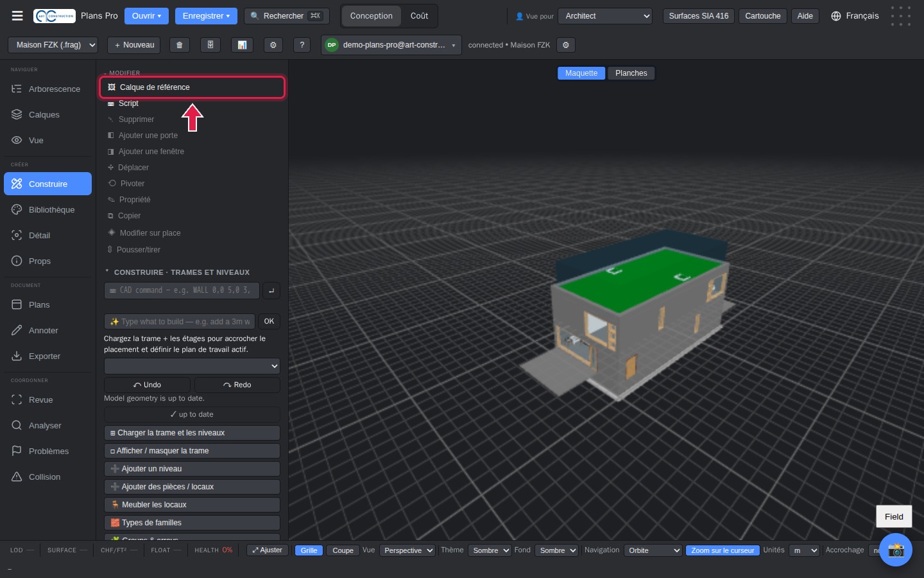Click Ajouter un niveau button
Image resolution: width=924 pixels, height=578 pixels.
[192, 469]
